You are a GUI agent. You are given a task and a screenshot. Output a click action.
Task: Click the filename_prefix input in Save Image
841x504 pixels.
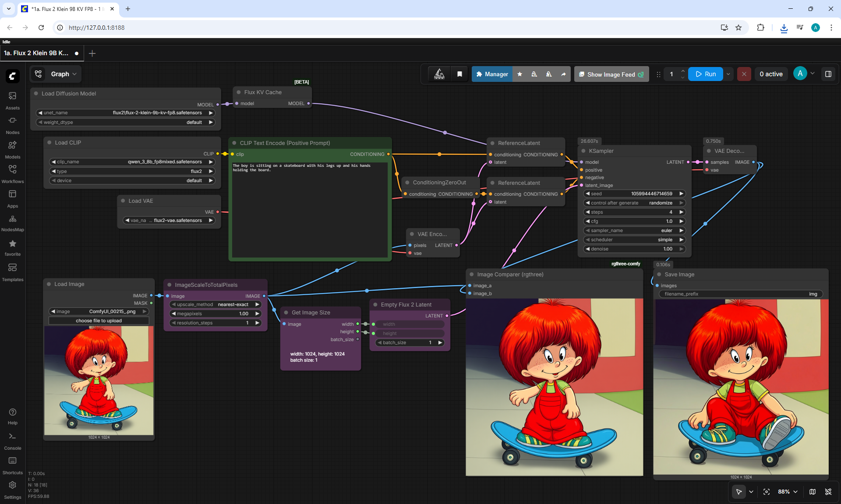point(741,294)
